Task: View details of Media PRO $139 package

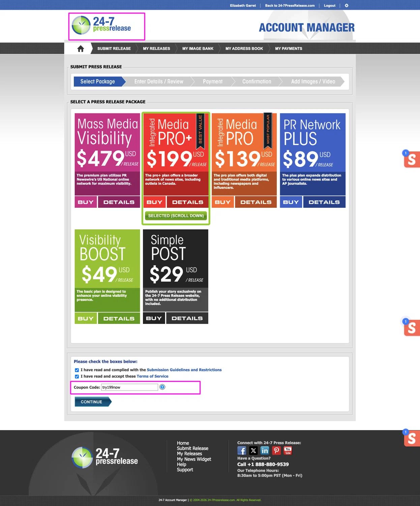Action: 256,202
